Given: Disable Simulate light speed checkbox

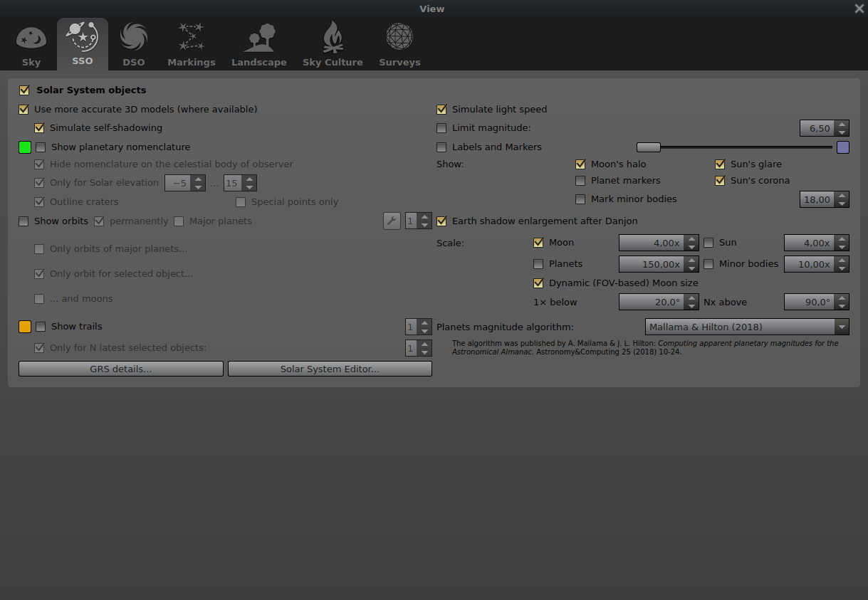Looking at the screenshot, I should point(441,110).
